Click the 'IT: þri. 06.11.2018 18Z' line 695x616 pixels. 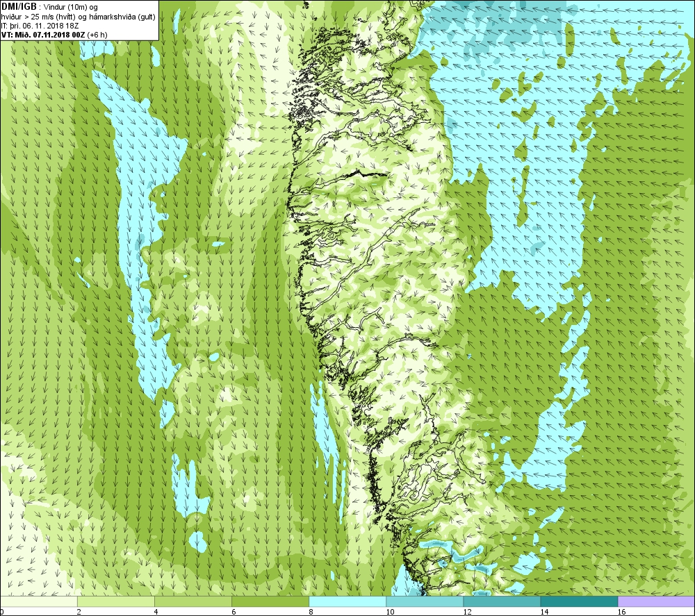40,26
